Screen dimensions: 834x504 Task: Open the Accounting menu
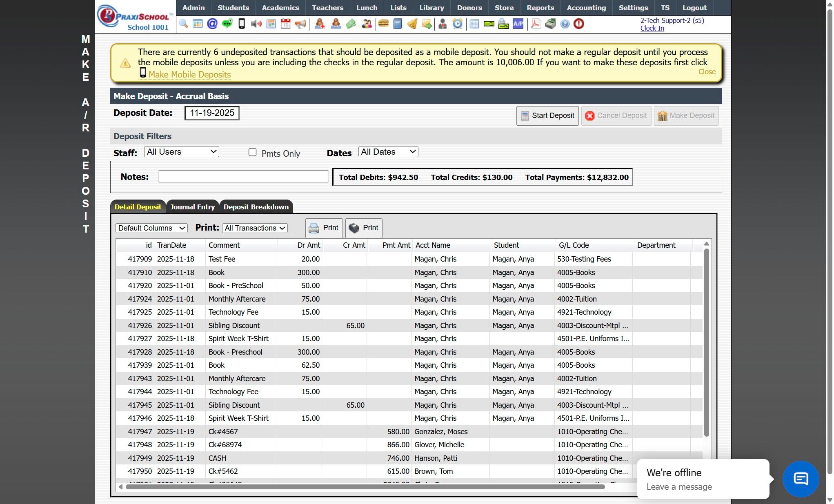pos(586,8)
